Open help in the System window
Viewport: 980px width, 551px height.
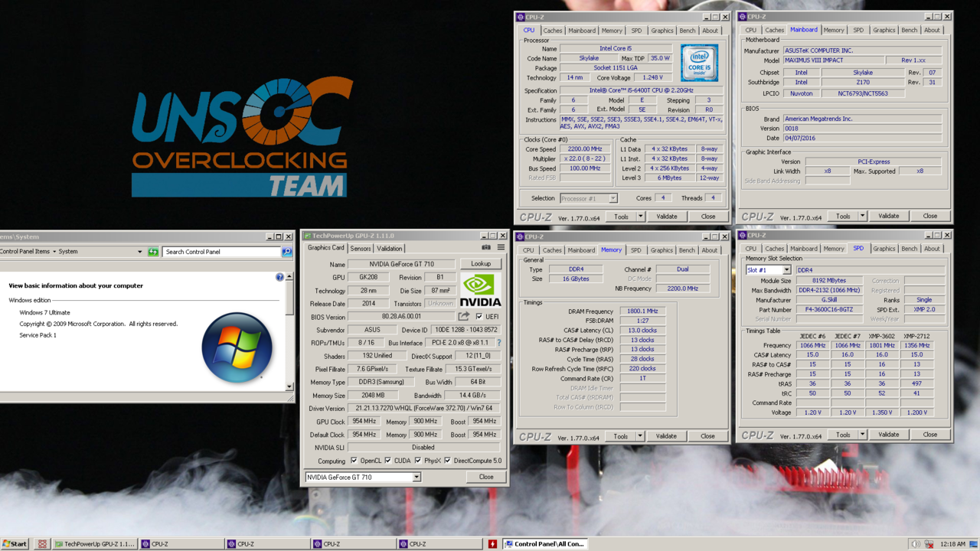pyautogui.click(x=279, y=277)
